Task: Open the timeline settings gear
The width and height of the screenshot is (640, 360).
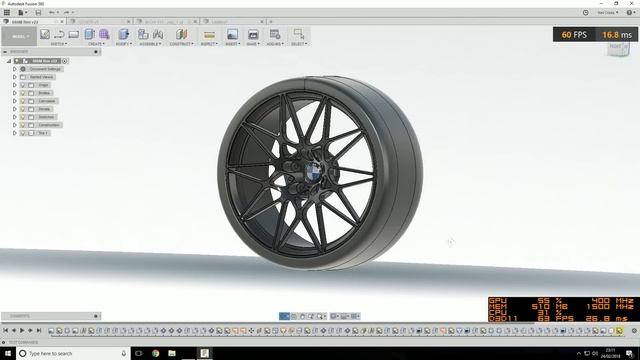Action: click(634, 331)
